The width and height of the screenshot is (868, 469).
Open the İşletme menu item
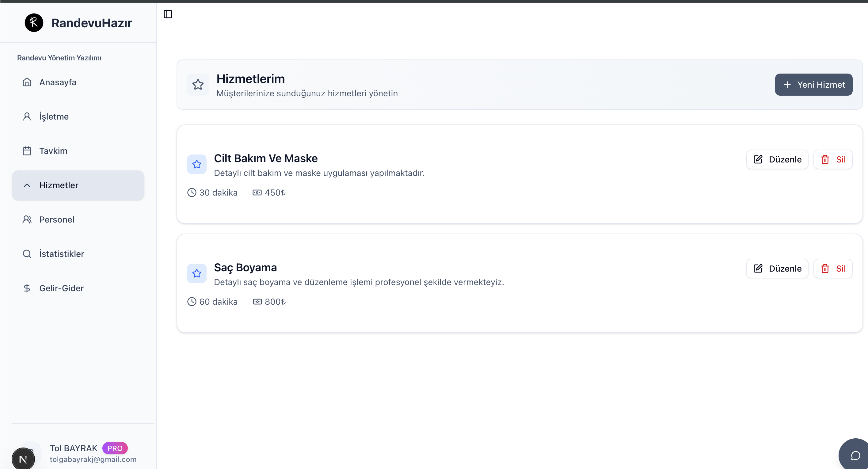54,116
